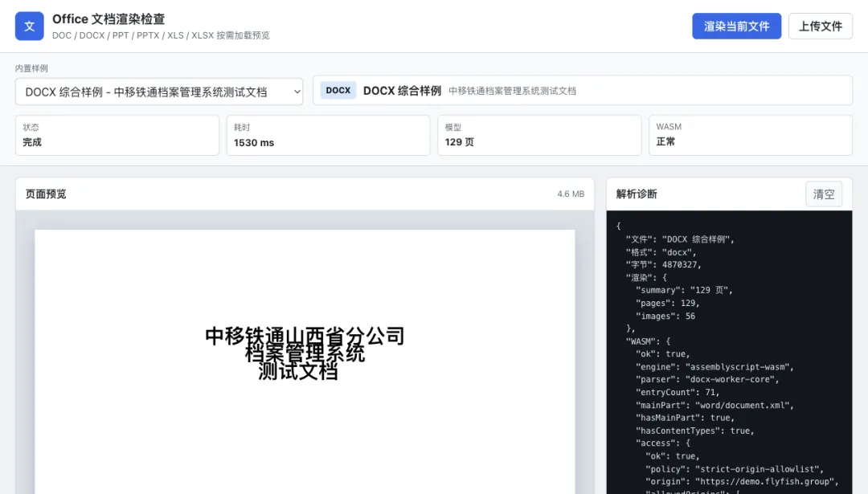The width and height of the screenshot is (868, 494).
Task: Click the 4.6 MB file size label
Action: coord(571,194)
